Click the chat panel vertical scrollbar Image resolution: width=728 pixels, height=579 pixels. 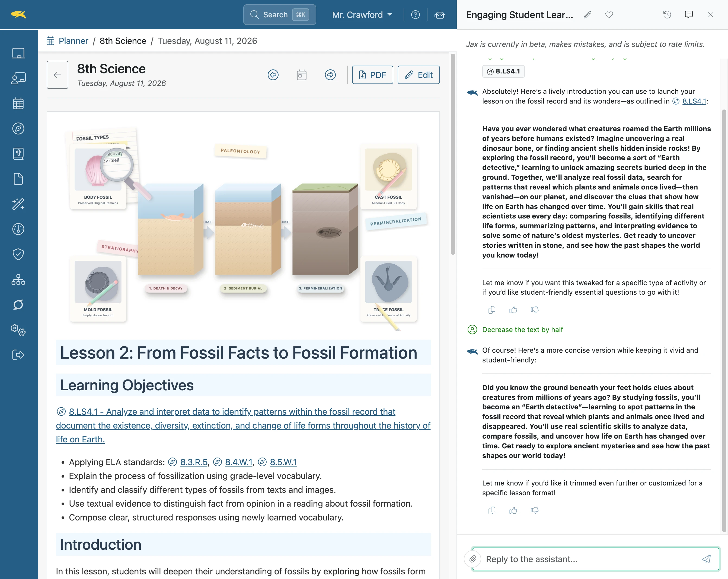(x=724, y=321)
